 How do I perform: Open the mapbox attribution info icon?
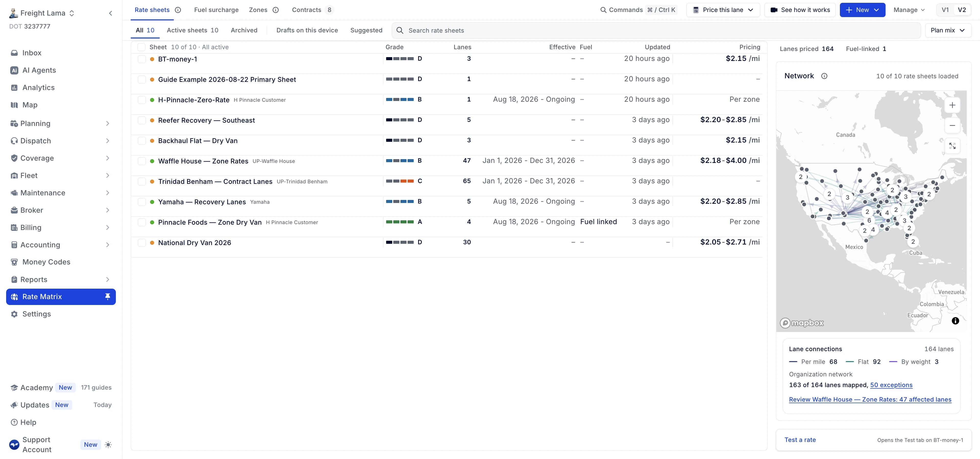pos(955,321)
